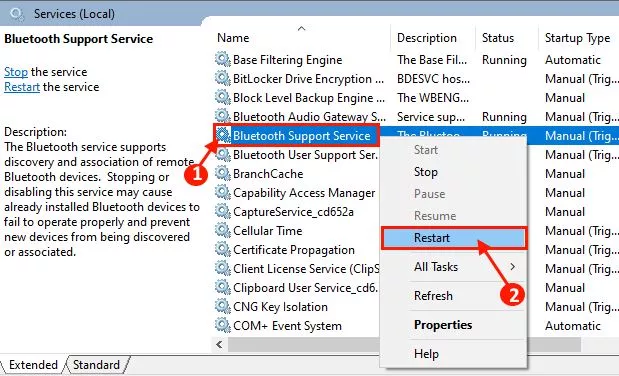619x376 pixels.
Task: Click the Bluetooth Support Service gear icon
Action: 223,135
